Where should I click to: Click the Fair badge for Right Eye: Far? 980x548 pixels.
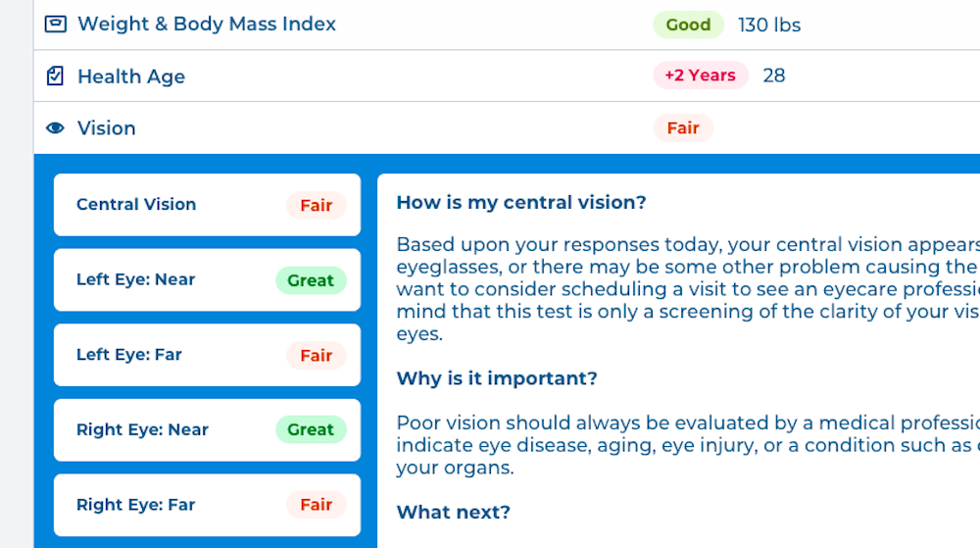(x=317, y=505)
